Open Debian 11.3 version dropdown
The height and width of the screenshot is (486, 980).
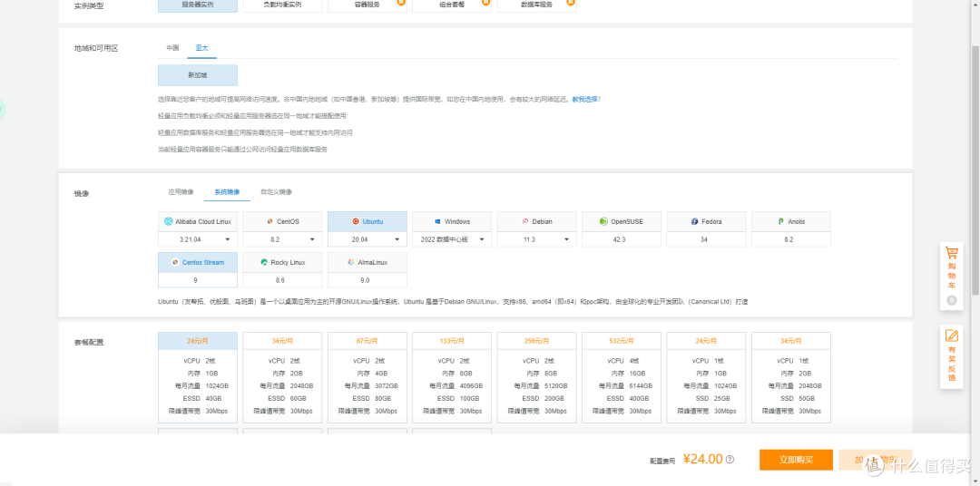click(537, 239)
